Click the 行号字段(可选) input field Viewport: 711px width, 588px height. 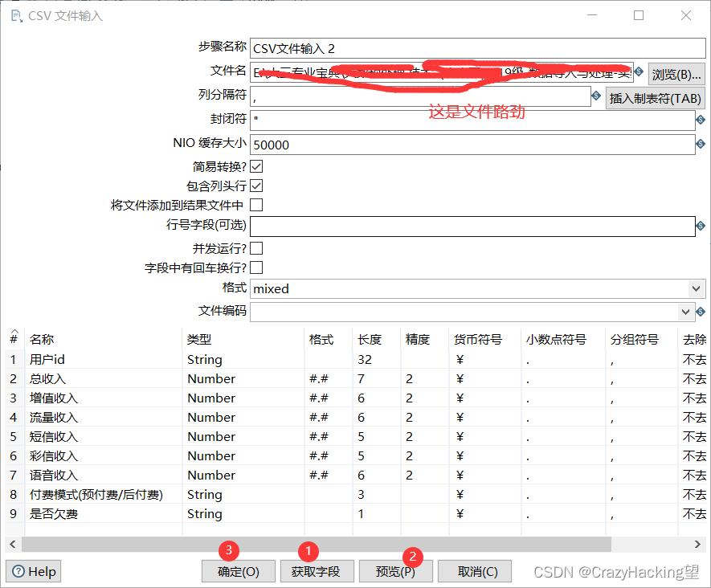[x=472, y=227]
